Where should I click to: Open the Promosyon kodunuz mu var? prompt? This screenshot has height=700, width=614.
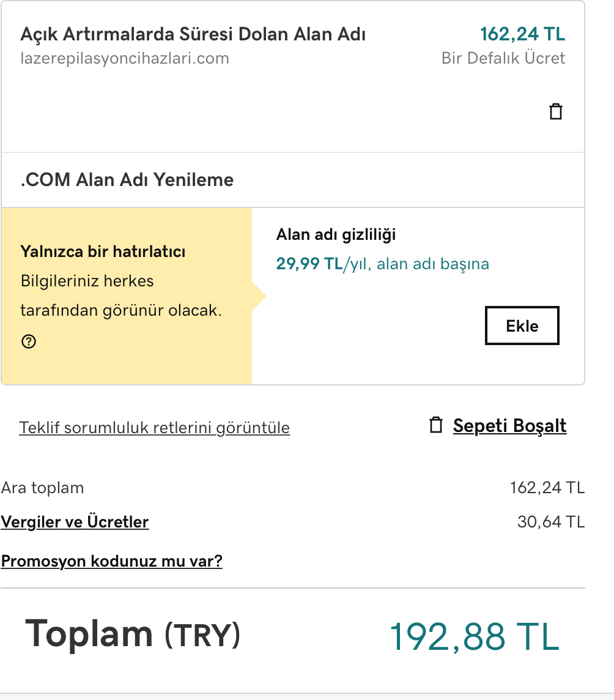pyautogui.click(x=111, y=561)
